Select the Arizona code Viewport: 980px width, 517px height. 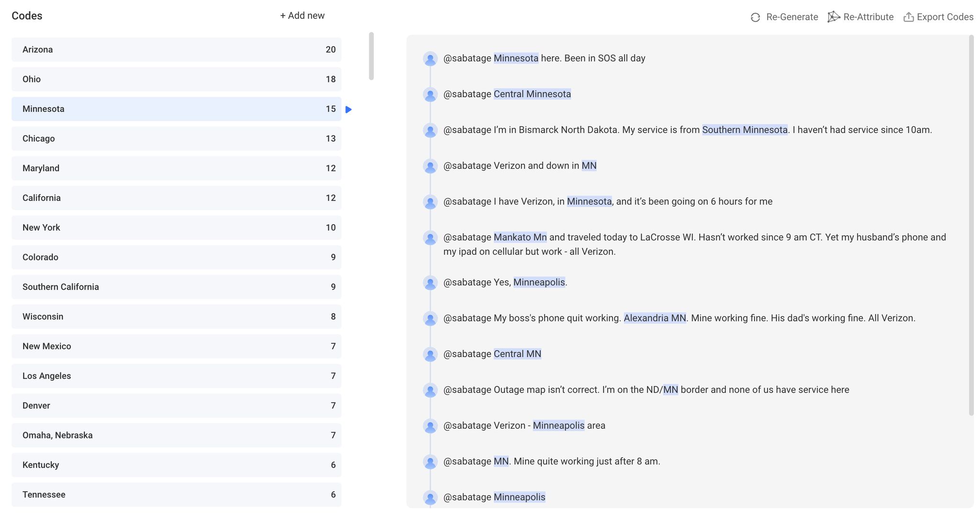(x=176, y=49)
